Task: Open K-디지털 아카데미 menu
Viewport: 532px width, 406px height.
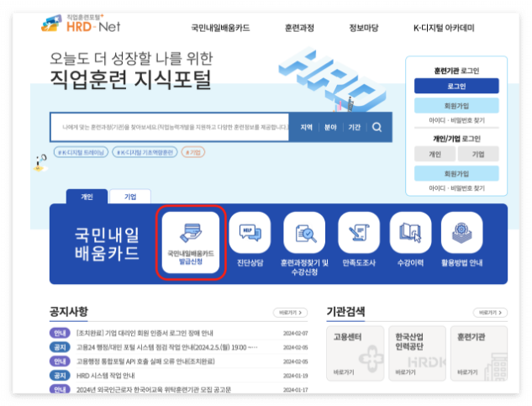Action: (x=444, y=28)
